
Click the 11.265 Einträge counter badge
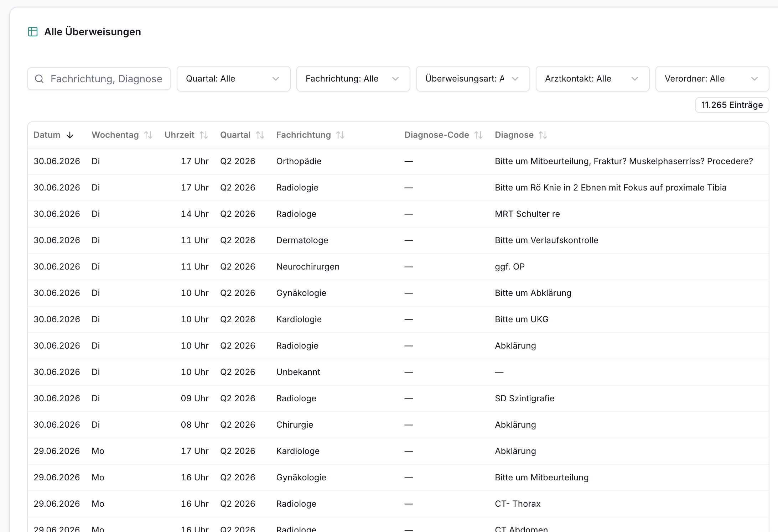click(732, 105)
